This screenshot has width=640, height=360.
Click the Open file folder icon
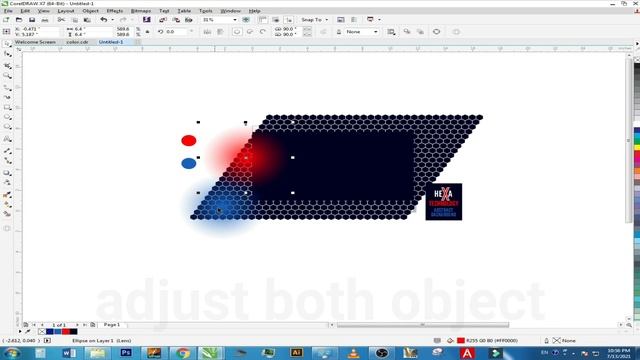[19, 20]
